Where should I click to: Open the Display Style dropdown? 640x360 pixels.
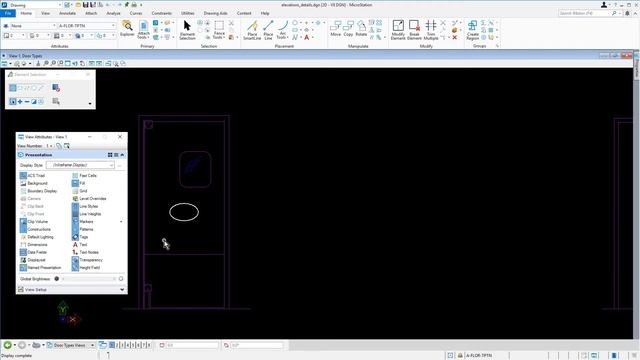tap(80, 165)
